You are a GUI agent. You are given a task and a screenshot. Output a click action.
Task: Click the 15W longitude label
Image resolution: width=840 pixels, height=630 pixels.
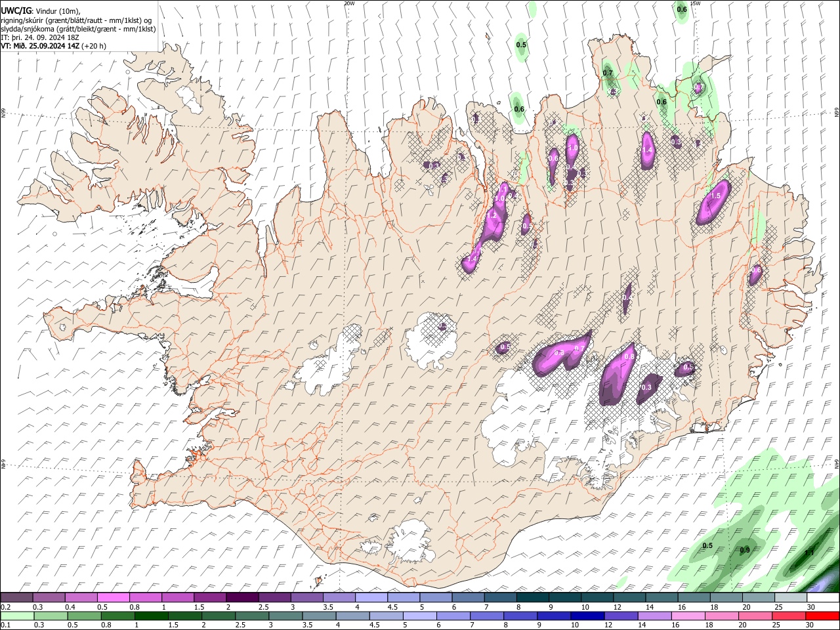pos(696,3)
